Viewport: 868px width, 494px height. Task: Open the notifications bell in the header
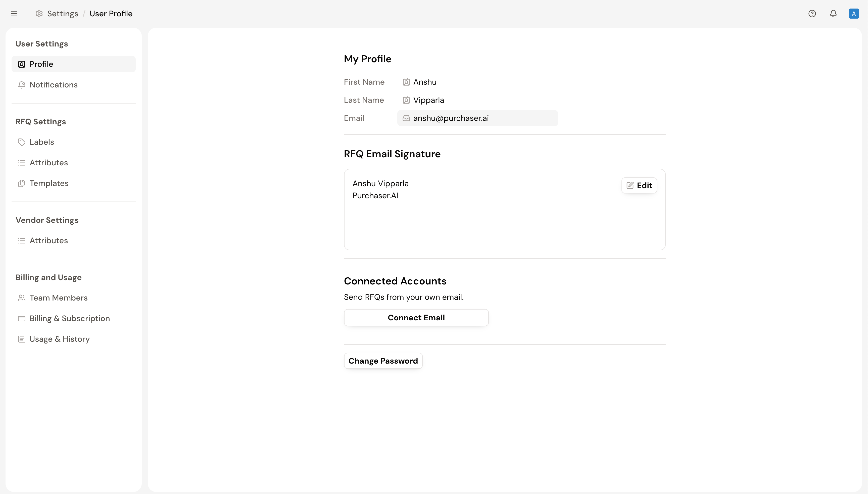(833, 14)
